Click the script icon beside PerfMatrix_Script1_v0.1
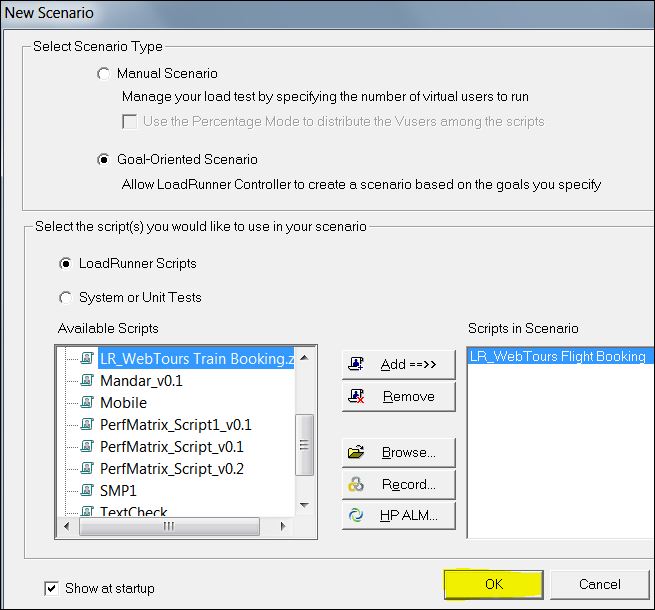The image size is (655, 610). (x=87, y=424)
